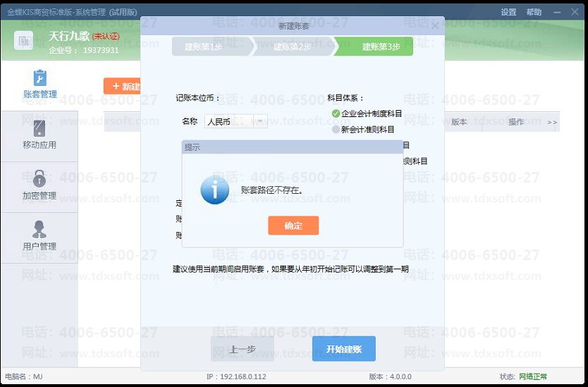Open the 设置 menu in title bar

click(x=508, y=13)
